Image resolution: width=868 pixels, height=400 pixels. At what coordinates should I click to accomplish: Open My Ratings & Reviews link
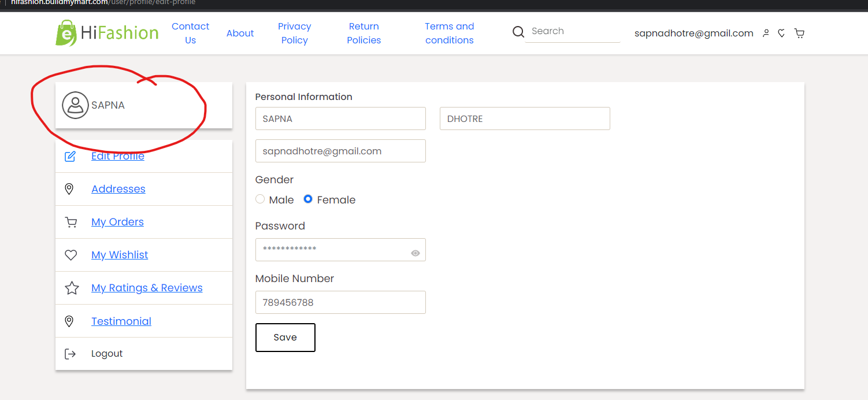tap(147, 288)
